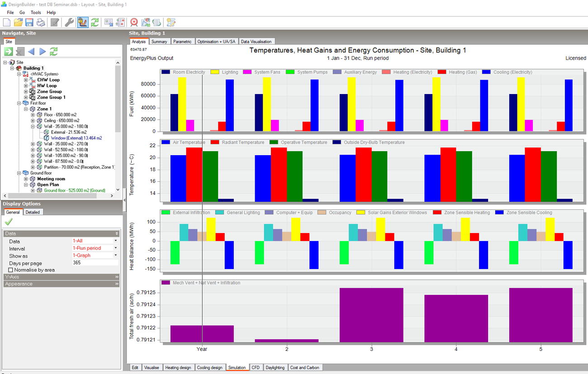
Task: Click the house icon beside Building 1
Action: [19, 68]
